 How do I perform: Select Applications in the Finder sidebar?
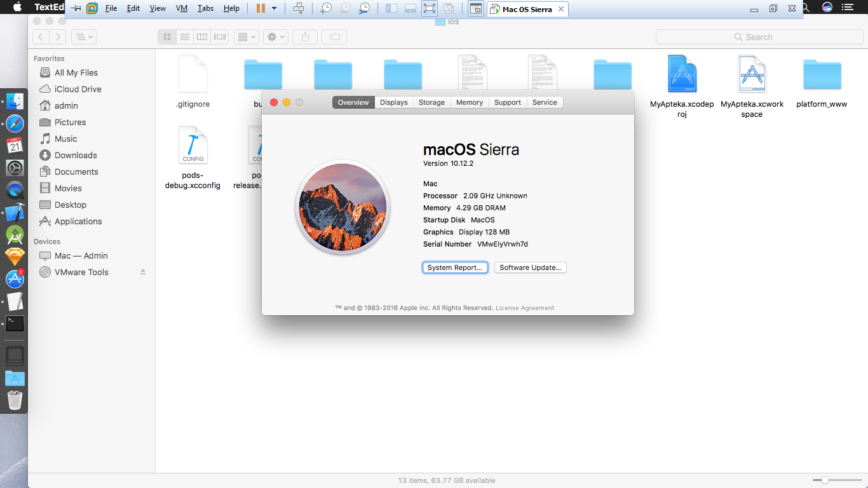(78, 221)
